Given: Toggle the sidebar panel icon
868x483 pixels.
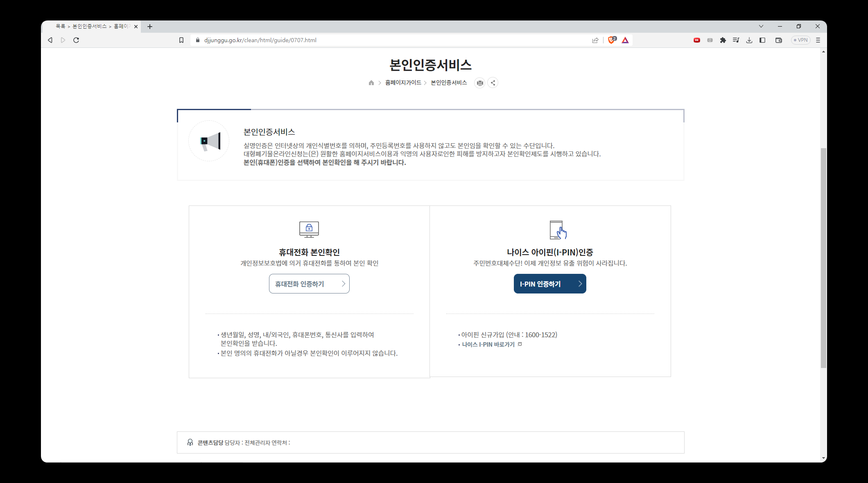Looking at the screenshot, I should (x=762, y=40).
